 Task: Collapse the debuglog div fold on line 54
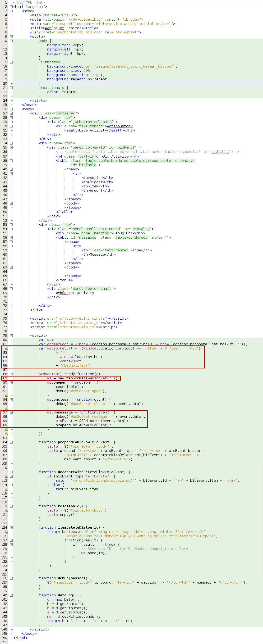(11, 229)
